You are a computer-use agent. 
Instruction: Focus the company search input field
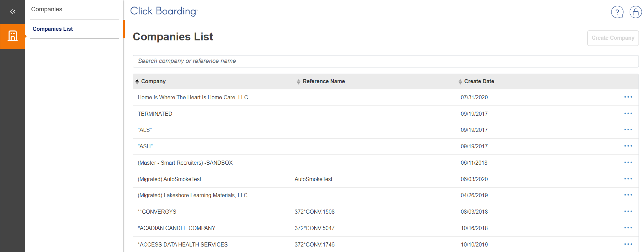385,61
